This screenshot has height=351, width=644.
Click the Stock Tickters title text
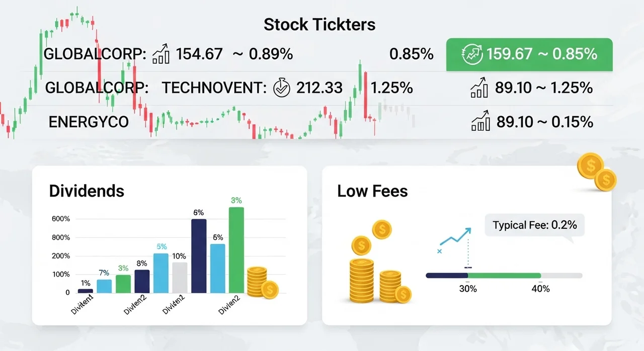pyautogui.click(x=319, y=24)
